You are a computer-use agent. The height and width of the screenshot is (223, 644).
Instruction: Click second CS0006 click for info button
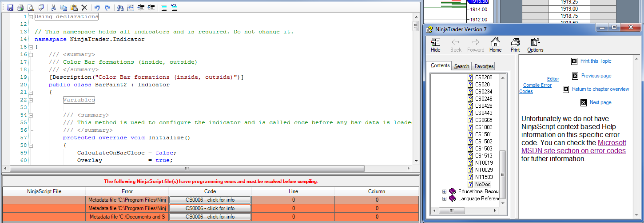pos(210,208)
